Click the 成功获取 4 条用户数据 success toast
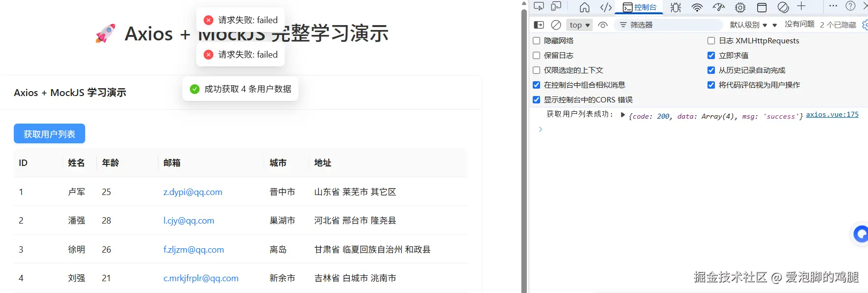This screenshot has height=293, width=868. click(240, 89)
